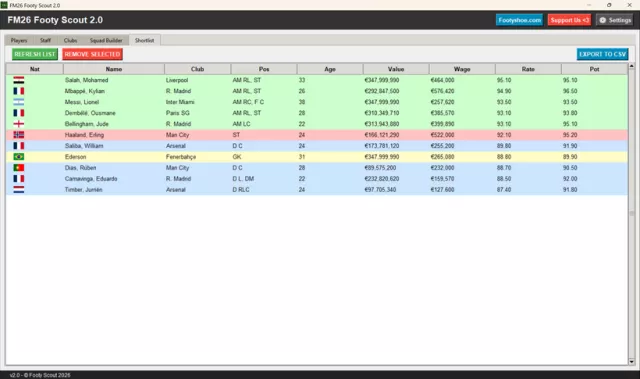Select the name Messi, Lionel
The width and height of the screenshot is (640, 379).
coord(82,102)
